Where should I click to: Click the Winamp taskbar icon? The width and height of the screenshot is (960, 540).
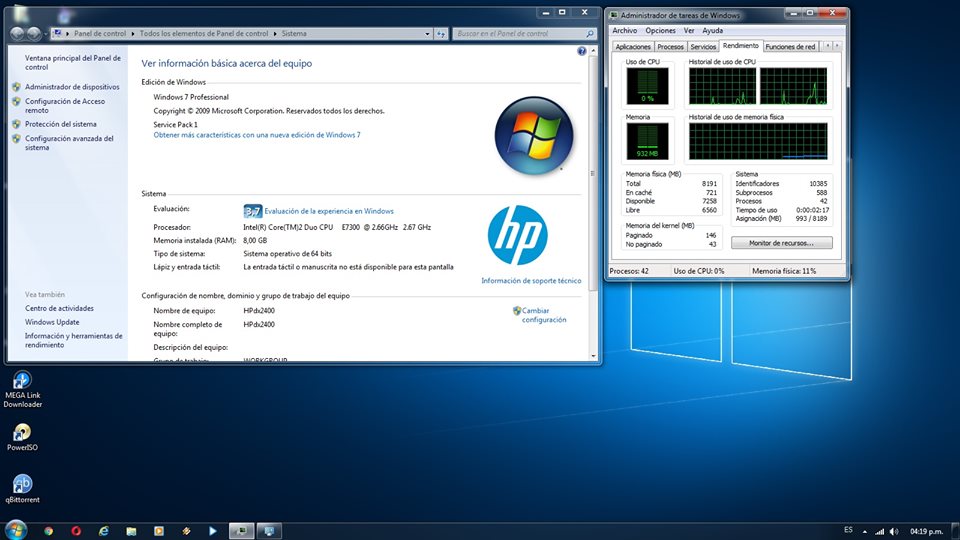[x=186, y=531]
